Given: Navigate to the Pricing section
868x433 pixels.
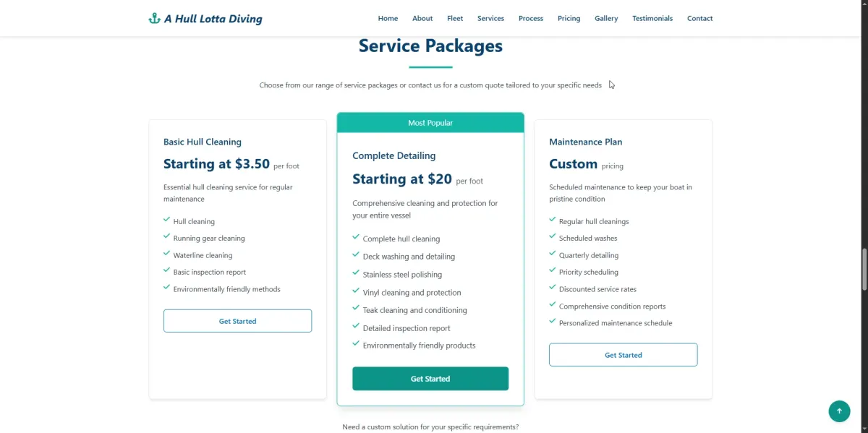Looking at the screenshot, I should pos(569,19).
